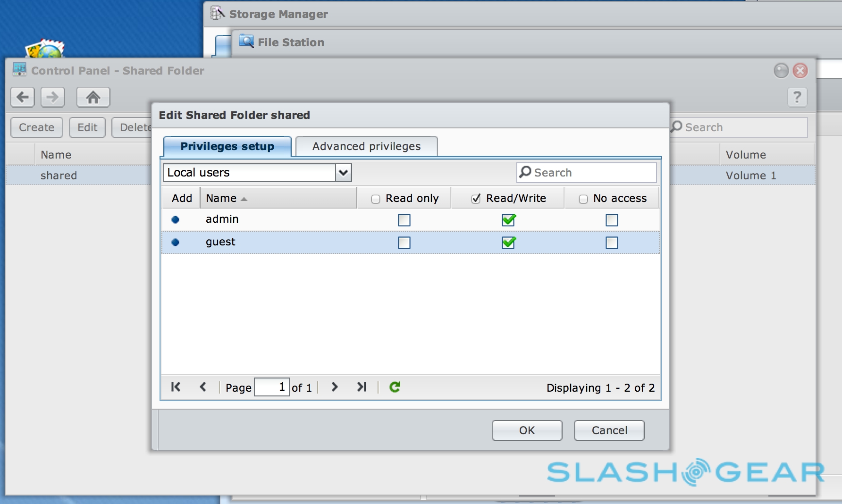Switch to Privileges setup tab
This screenshot has height=504, width=842.
pyautogui.click(x=227, y=146)
